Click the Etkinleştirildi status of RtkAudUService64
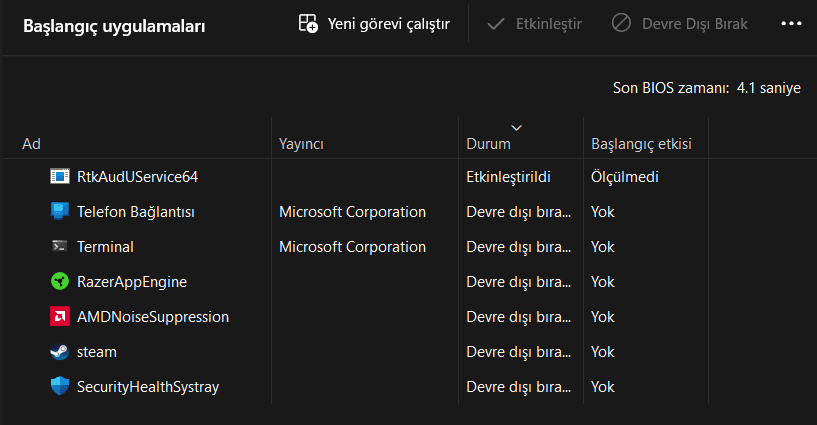Image resolution: width=817 pixels, height=425 pixels. coord(508,177)
